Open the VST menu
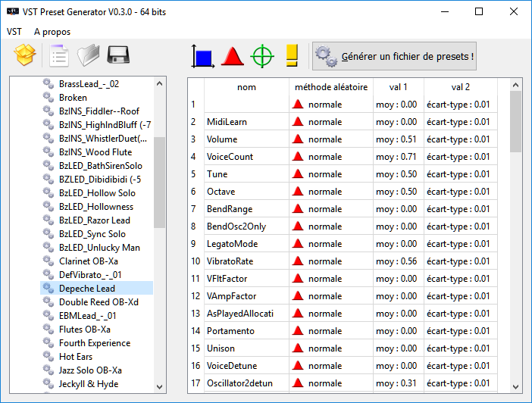 14,32
